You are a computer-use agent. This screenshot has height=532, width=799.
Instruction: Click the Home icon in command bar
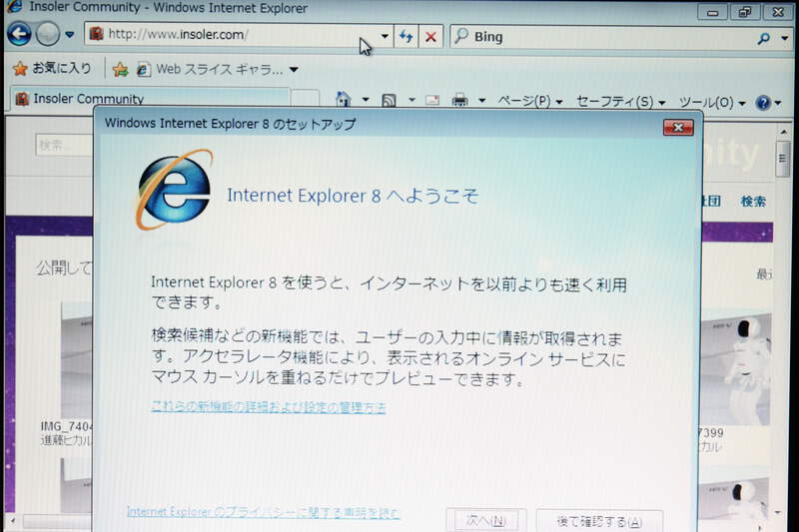[344, 99]
